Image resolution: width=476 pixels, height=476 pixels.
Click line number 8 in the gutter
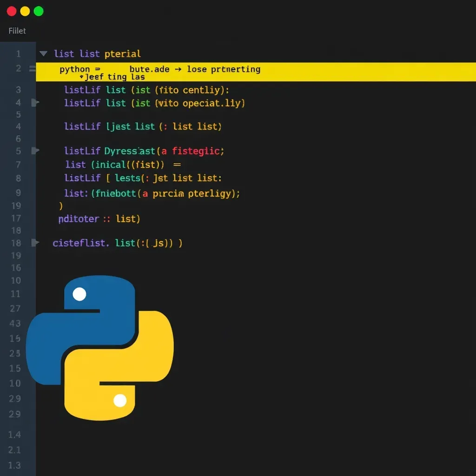coord(19,178)
